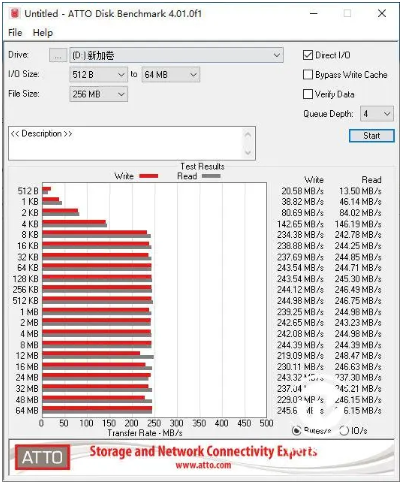Open the Drive selection dropdown
403x486 pixels.
pos(177,55)
